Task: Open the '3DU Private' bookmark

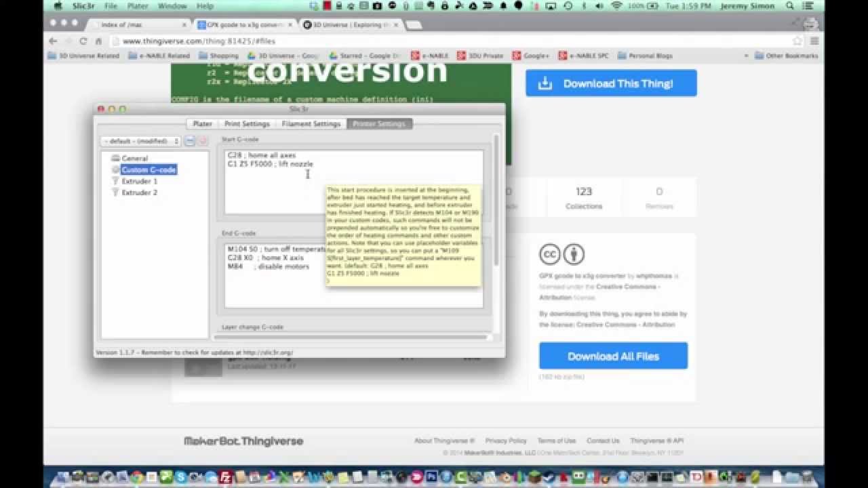Action: tap(480, 56)
